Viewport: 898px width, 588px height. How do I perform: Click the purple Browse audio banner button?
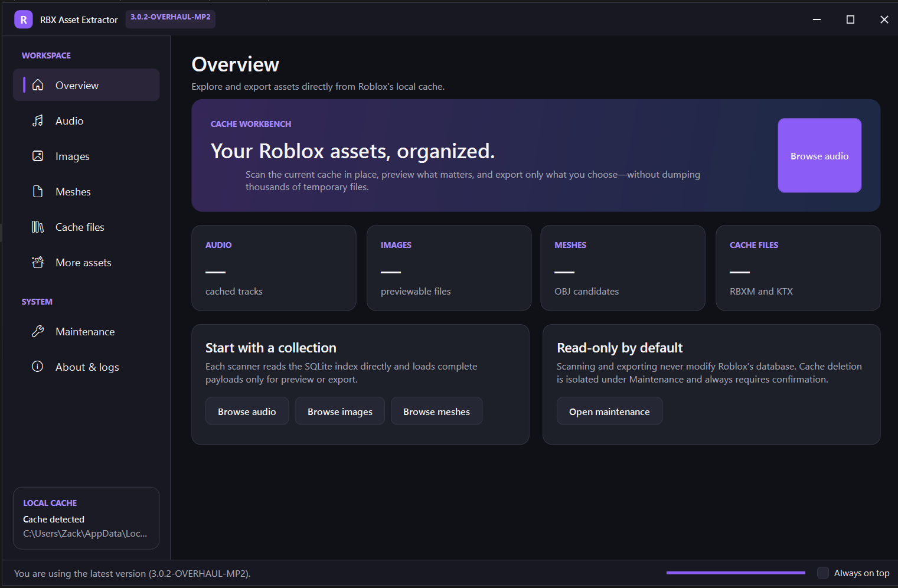(819, 155)
